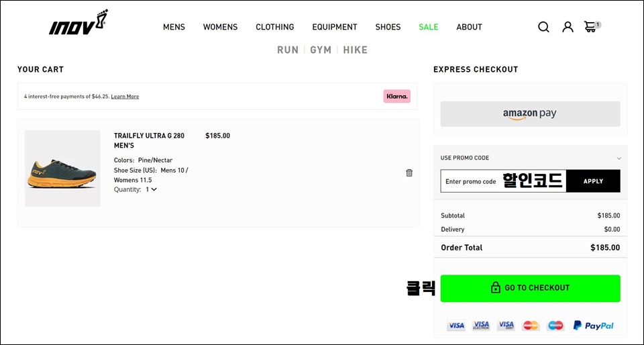Click the YOUR CART heading
This screenshot has width=644, height=345.
pos(40,69)
